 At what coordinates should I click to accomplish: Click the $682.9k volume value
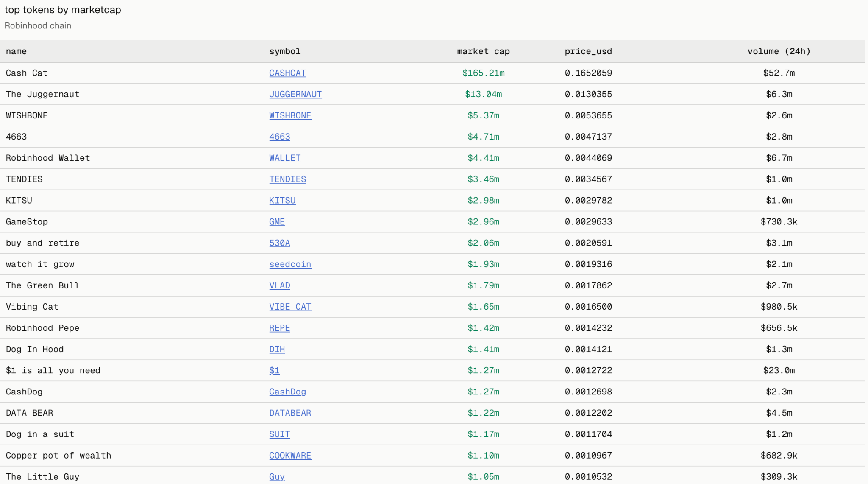(x=779, y=455)
